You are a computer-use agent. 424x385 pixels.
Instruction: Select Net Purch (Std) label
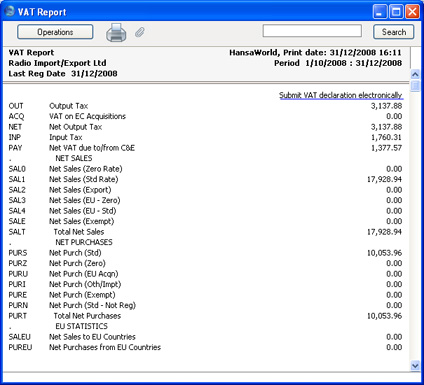pyautogui.click(x=75, y=253)
